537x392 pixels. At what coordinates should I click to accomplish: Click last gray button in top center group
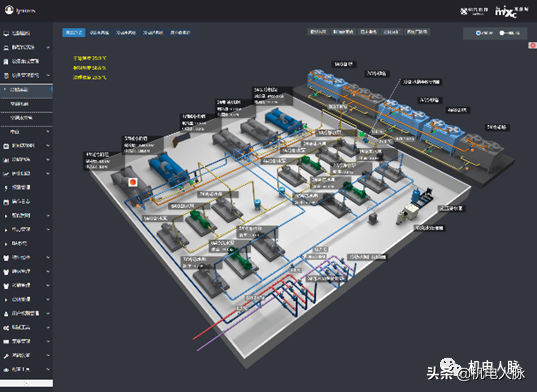pos(417,32)
